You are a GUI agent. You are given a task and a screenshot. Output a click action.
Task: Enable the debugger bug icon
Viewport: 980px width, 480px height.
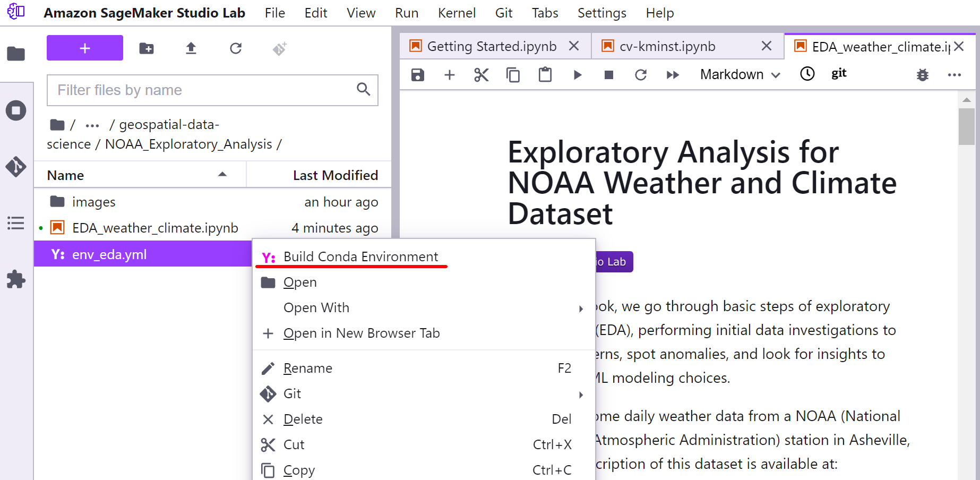click(923, 75)
